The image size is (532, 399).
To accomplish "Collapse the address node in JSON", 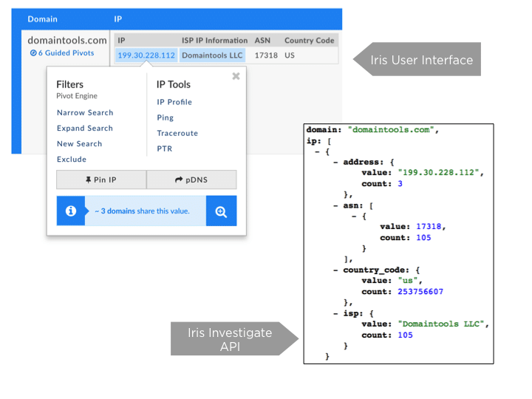I will point(335,162).
